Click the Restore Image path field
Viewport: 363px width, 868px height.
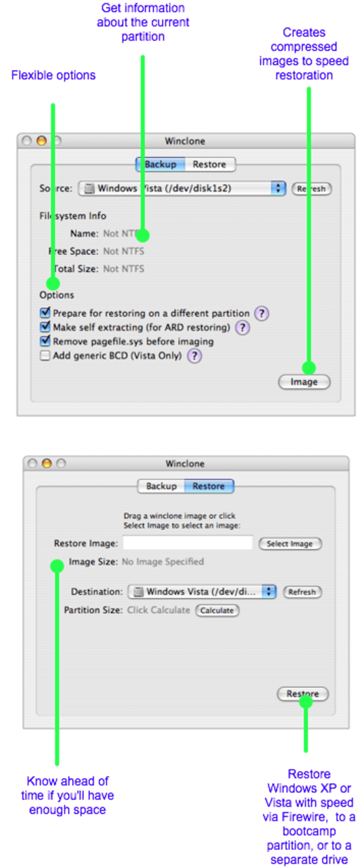(188, 543)
